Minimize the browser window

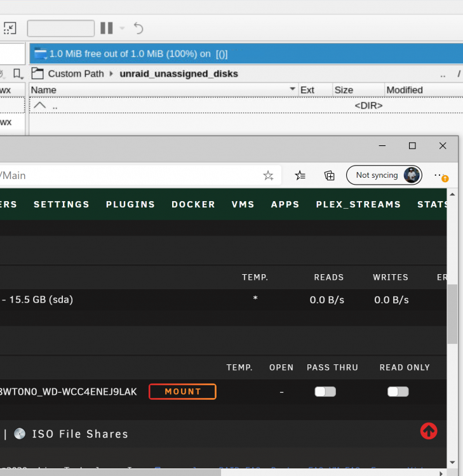pos(382,146)
